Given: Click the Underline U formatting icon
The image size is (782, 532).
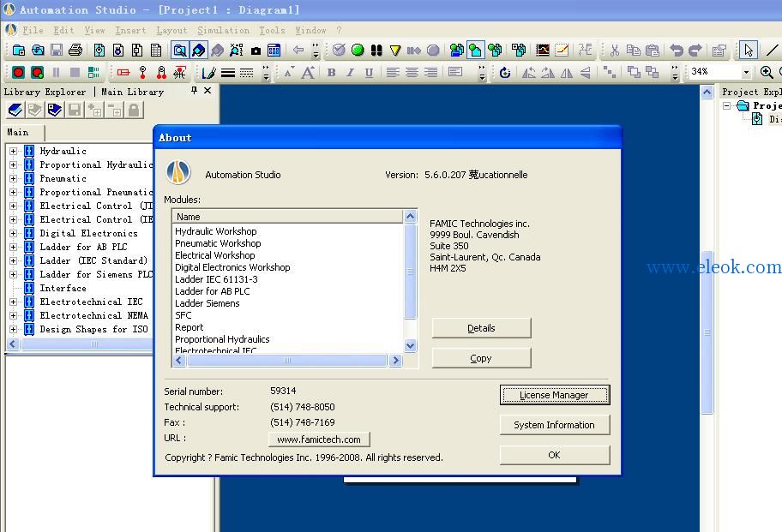Looking at the screenshot, I should point(369,73).
